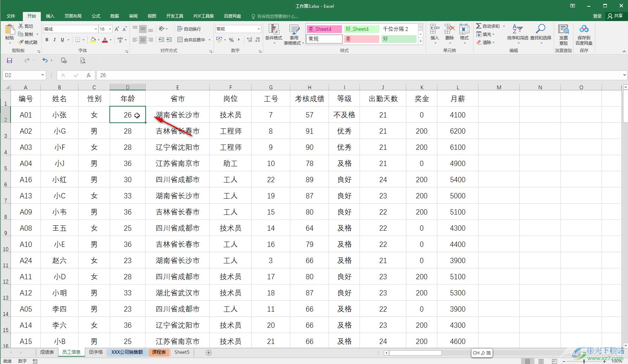Click the Insert cells (插入) icon
This screenshot has height=364, width=628.
pos(434,30)
